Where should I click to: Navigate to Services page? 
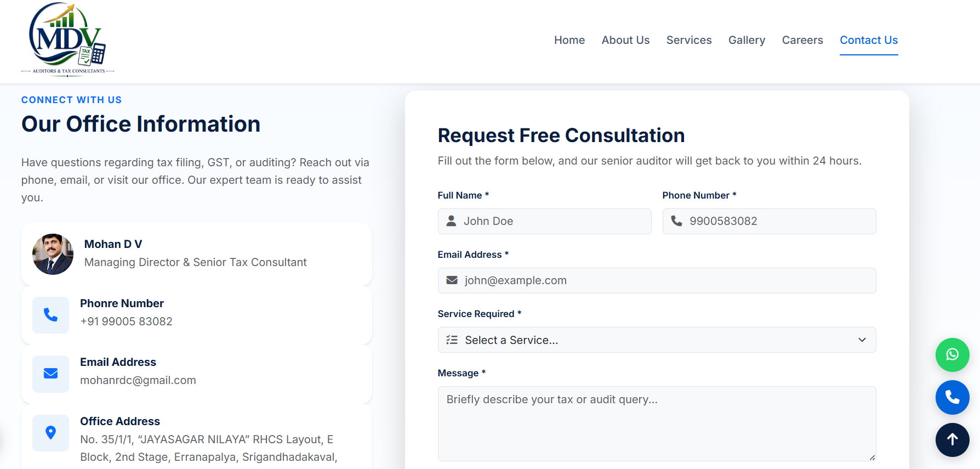[x=689, y=40]
